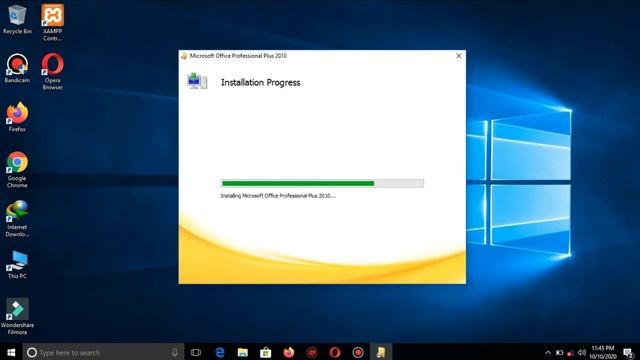The image size is (640, 360).
Task: Click the installer window title bar text
Action: pos(238,56)
